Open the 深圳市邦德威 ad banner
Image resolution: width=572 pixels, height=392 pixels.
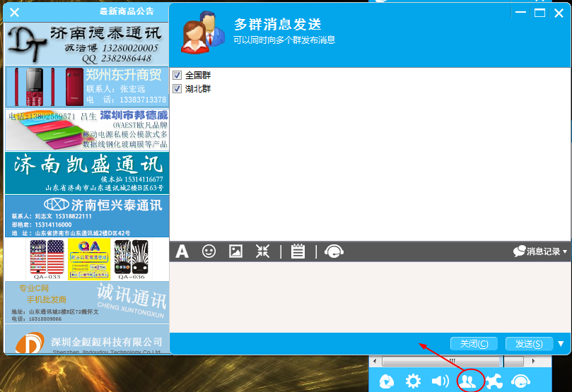(87, 130)
